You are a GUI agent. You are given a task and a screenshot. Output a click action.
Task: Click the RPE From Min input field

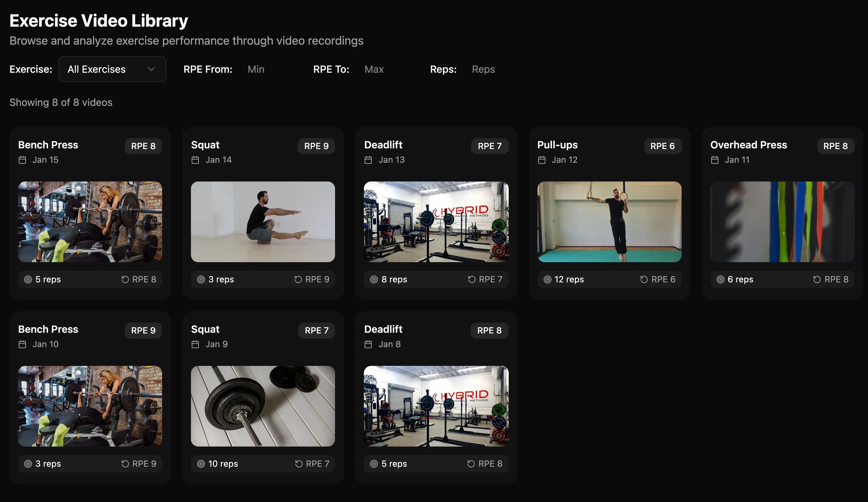pos(272,69)
